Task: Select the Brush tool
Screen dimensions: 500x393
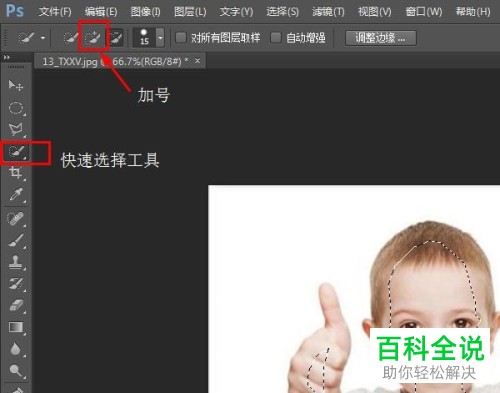Action: (16, 240)
